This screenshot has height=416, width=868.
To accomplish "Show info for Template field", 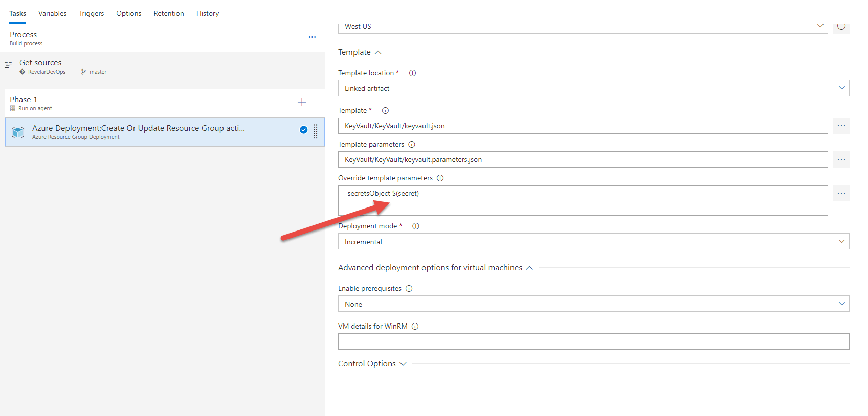I will click(x=386, y=111).
